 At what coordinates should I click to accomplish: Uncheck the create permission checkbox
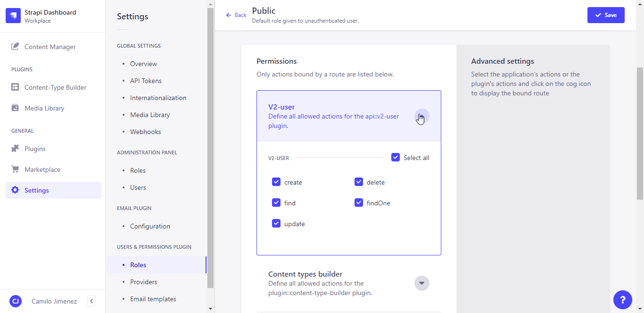(x=276, y=182)
